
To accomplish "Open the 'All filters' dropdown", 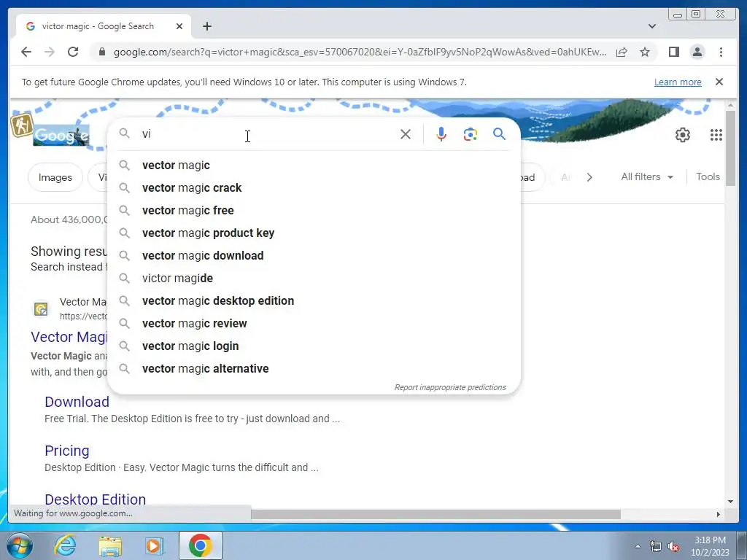I will click(646, 176).
